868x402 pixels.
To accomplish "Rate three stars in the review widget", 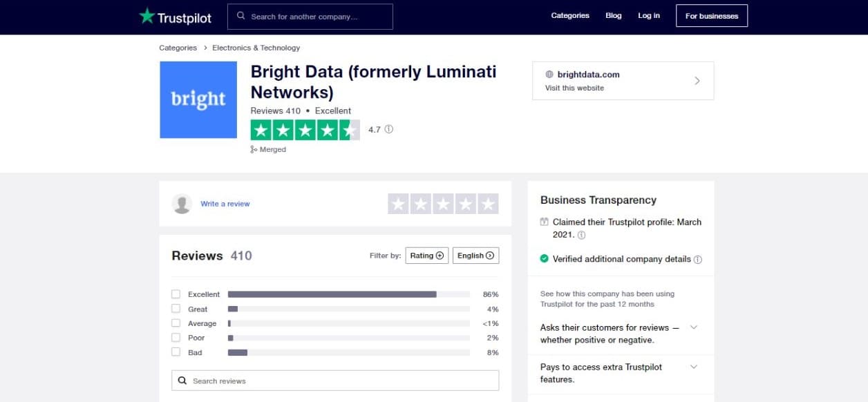I will pyautogui.click(x=443, y=204).
